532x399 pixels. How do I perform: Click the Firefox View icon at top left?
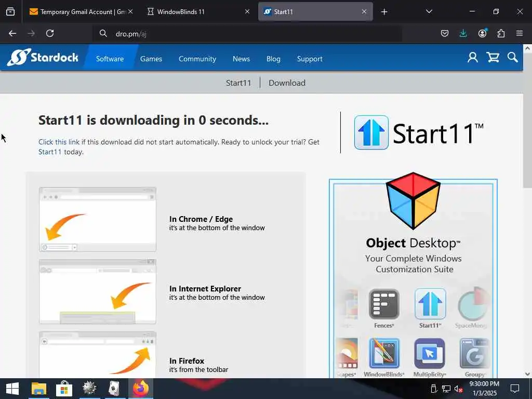[10, 12]
